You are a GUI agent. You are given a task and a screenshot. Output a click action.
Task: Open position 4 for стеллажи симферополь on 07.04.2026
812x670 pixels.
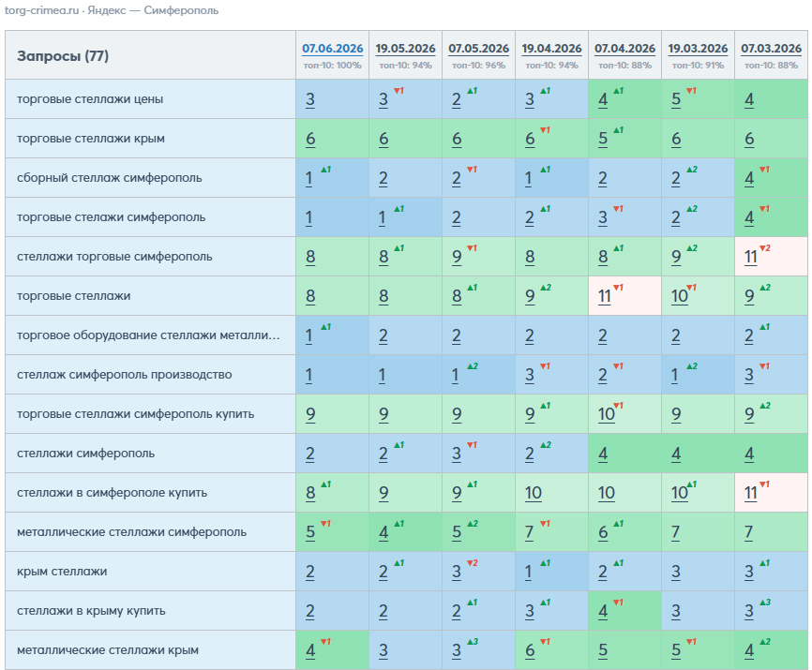pyautogui.click(x=603, y=454)
